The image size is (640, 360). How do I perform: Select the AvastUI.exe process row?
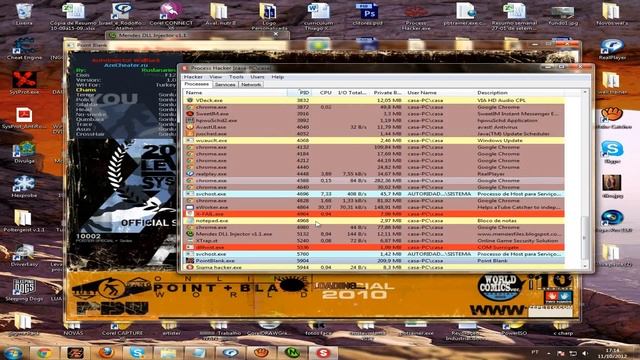pos(374,127)
